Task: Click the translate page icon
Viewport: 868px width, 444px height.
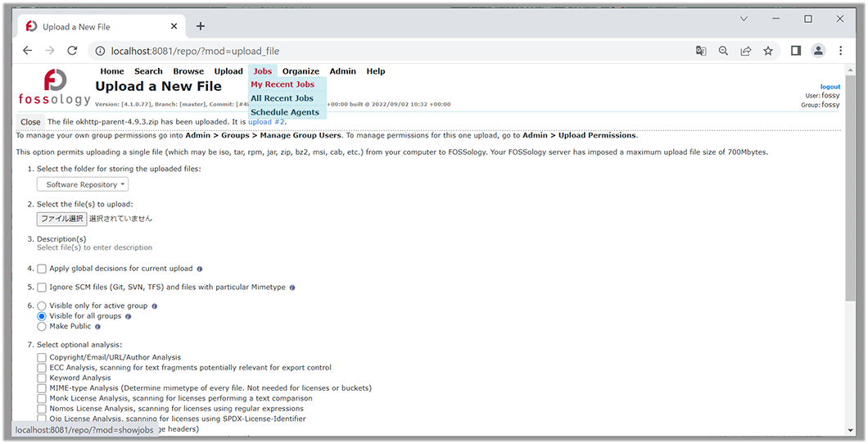Action: coord(701,51)
